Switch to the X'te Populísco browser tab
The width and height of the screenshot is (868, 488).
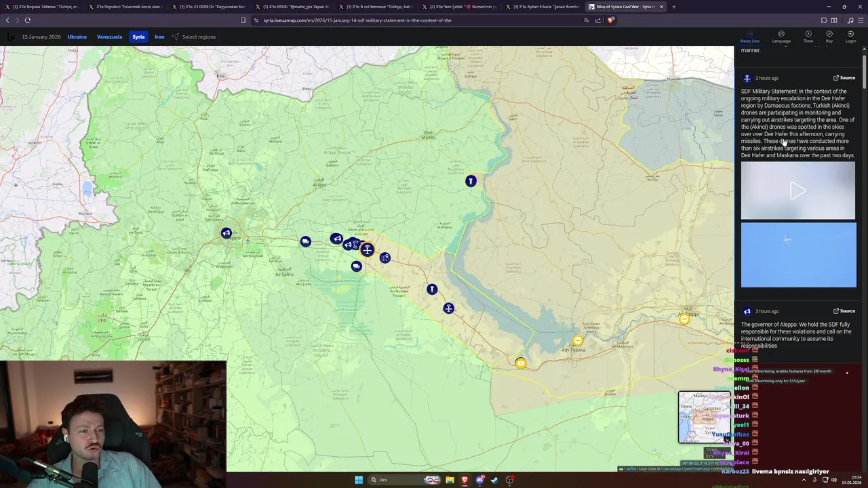pos(125,7)
